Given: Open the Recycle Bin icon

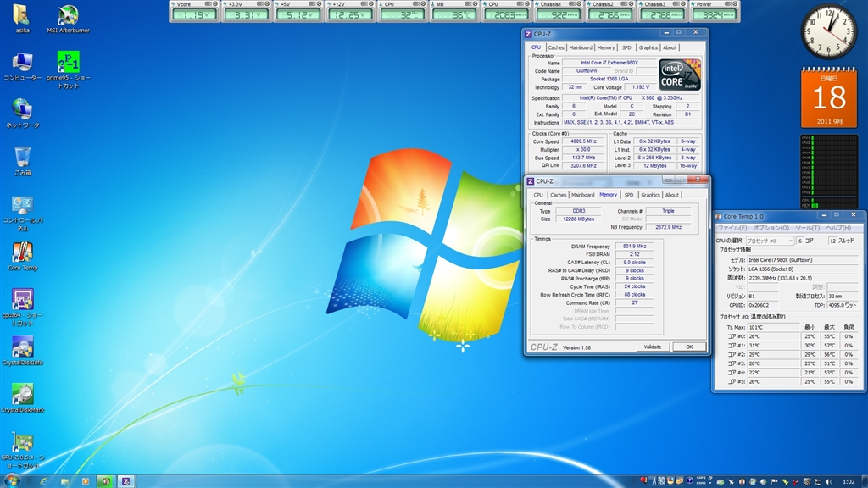Looking at the screenshot, I should click(x=23, y=157).
